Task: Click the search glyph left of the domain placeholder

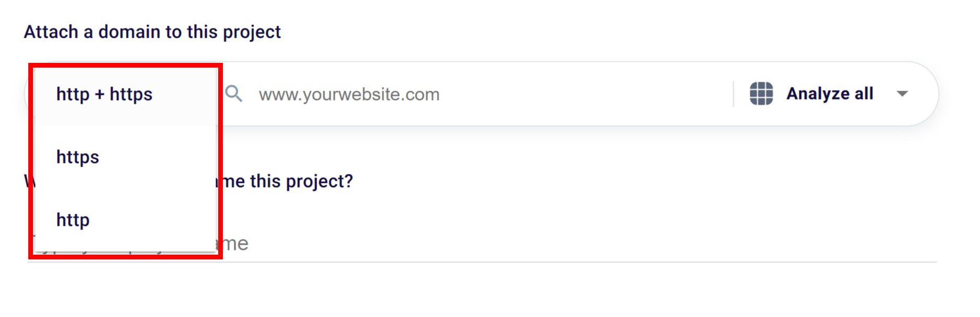Action: click(233, 94)
